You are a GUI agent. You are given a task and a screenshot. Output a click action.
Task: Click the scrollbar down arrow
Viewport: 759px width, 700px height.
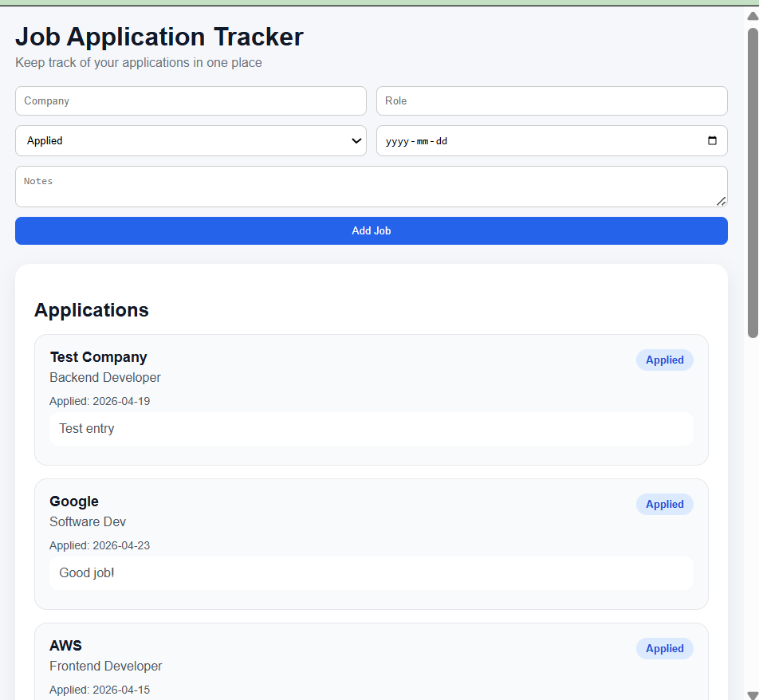(x=753, y=695)
